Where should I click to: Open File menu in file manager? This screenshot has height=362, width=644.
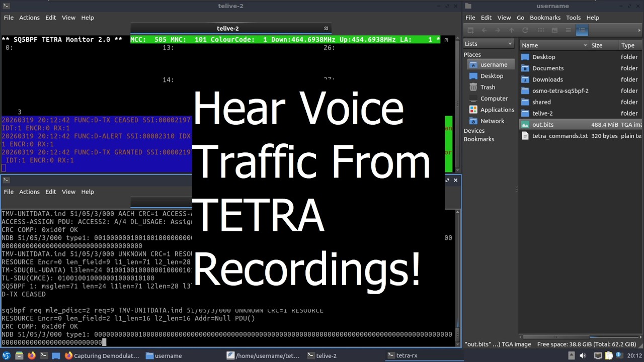pos(470,18)
